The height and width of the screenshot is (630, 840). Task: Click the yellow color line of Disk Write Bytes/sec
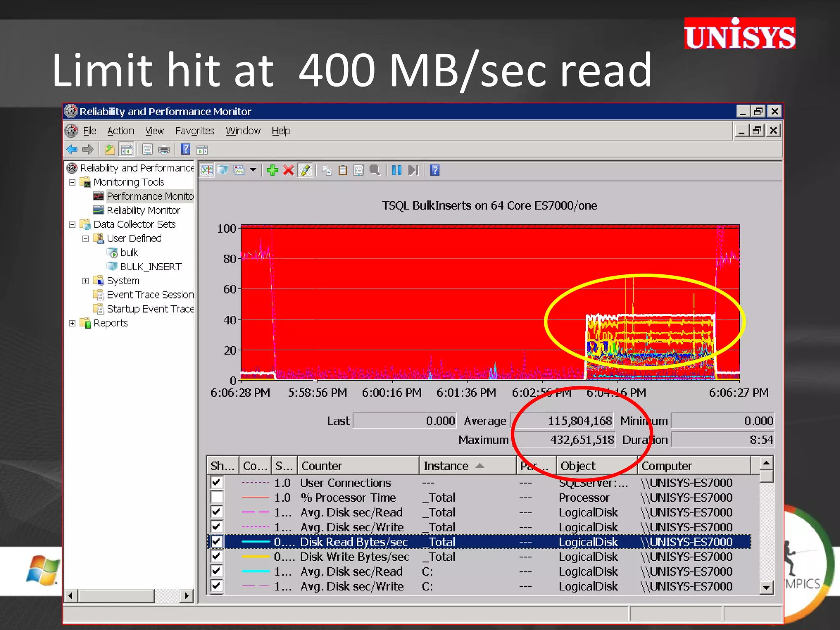(x=256, y=557)
